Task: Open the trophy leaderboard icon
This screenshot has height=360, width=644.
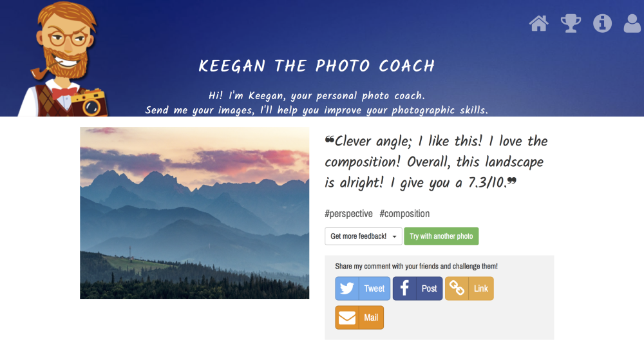Action: coord(571,23)
